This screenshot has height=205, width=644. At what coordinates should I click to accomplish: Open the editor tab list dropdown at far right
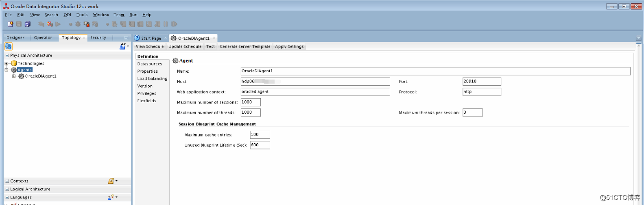(x=638, y=38)
